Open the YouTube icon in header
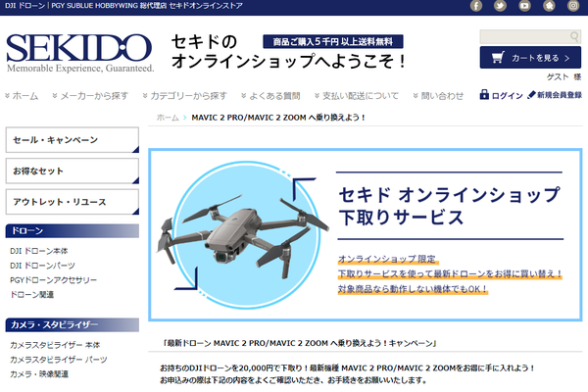The image size is (588, 392). 524,6
